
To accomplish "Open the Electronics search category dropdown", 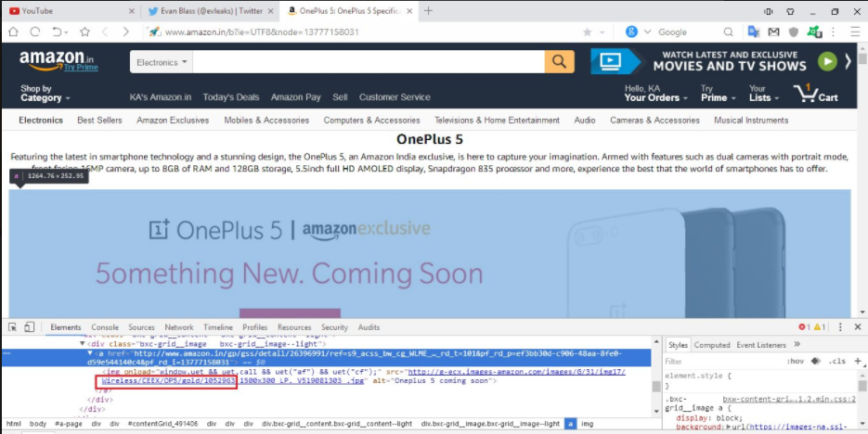I will (162, 62).
